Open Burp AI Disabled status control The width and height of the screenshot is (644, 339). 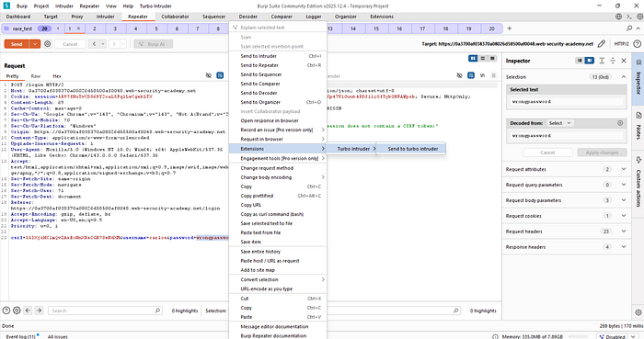tap(616, 336)
